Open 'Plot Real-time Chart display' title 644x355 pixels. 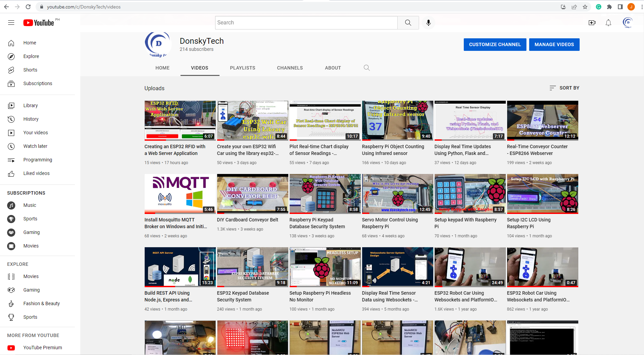pos(319,150)
